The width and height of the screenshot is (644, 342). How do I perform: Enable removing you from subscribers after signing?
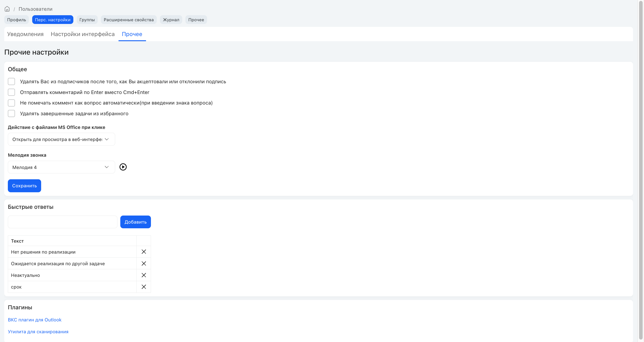click(x=11, y=81)
